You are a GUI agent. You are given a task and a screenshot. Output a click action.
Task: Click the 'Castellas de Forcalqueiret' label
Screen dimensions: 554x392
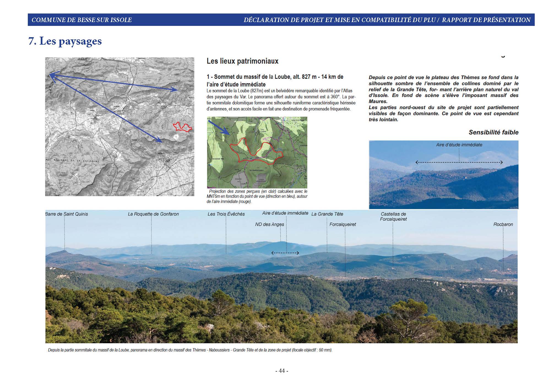(x=393, y=217)
